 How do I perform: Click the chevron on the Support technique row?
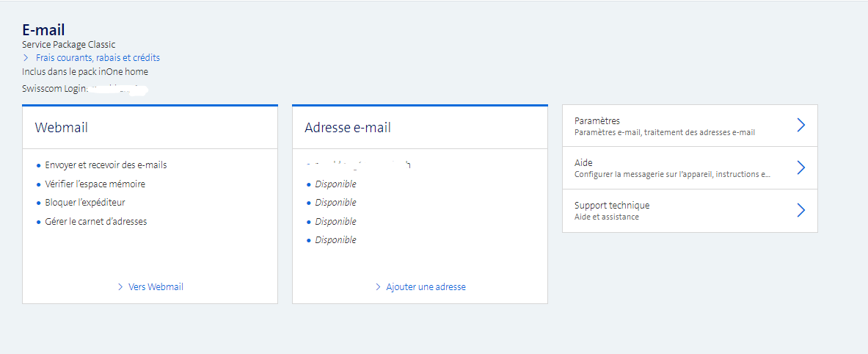(800, 211)
